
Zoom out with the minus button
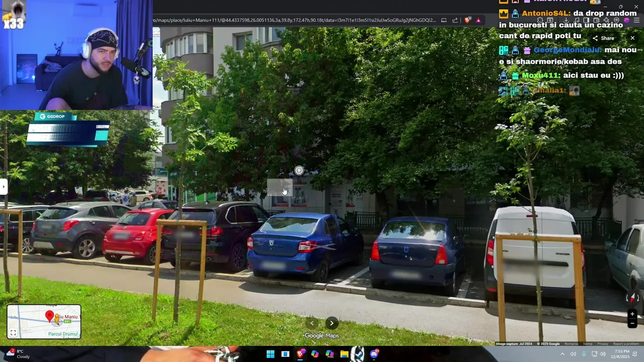(x=632, y=323)
